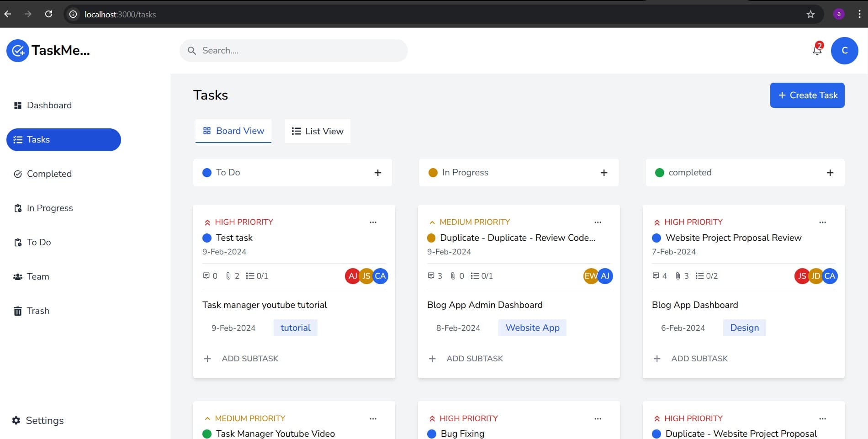Image resolution: width=868 pixels, height=439 pixels.
Task: Open the browser three-dot menu
Action: coord(859,14)
